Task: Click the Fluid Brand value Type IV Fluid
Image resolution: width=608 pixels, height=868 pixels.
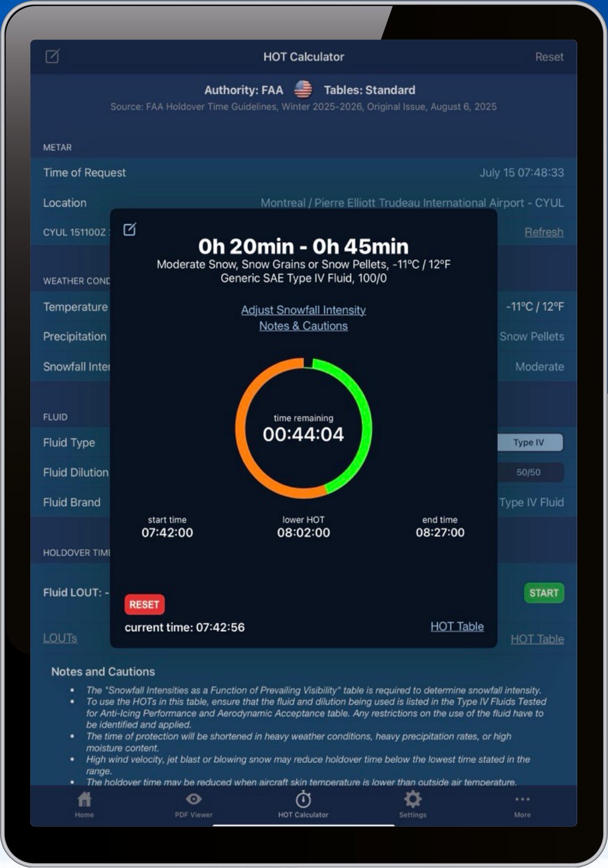Action: click(531, 502)
